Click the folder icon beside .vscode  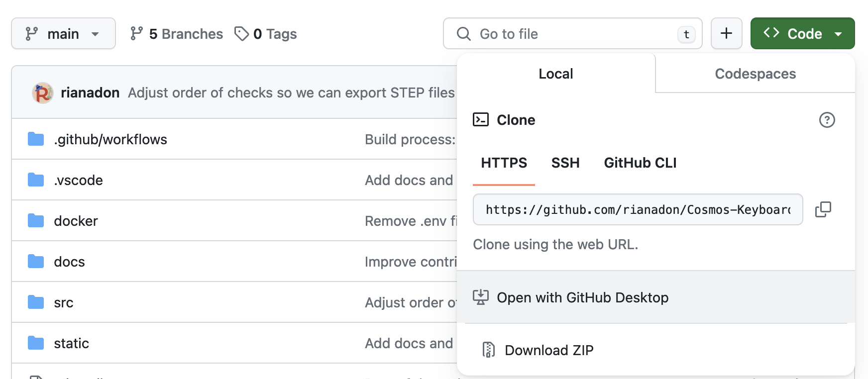[x=36, y=180]
